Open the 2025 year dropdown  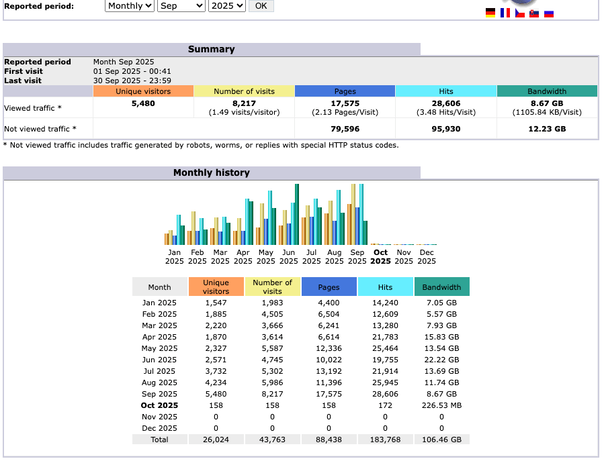click(x=225, y=6)
